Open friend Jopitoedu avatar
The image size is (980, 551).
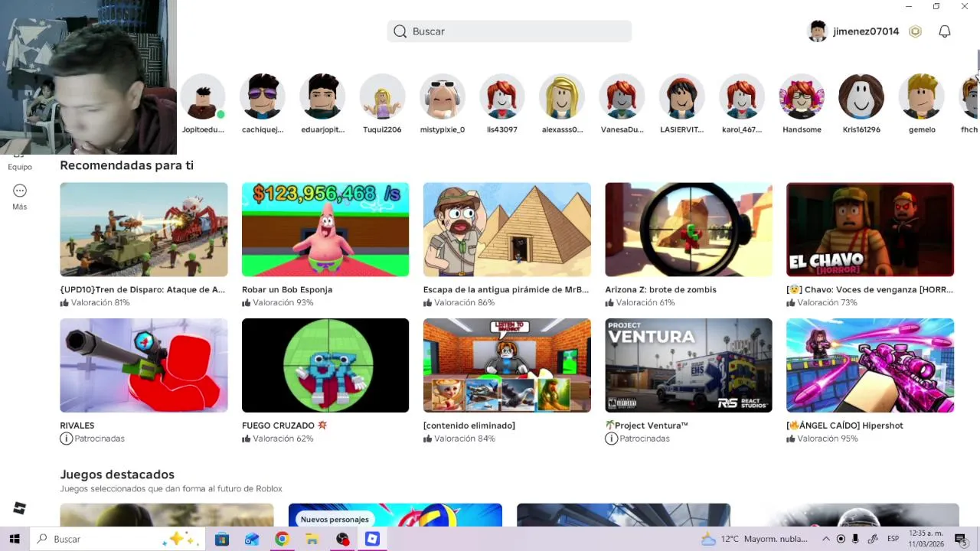click(203, 96)
